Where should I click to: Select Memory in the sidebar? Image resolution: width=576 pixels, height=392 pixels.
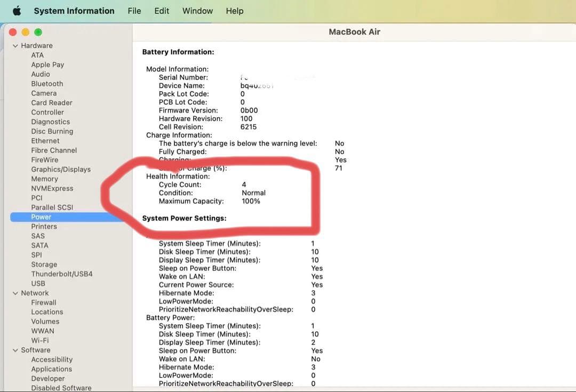(44, 179)
